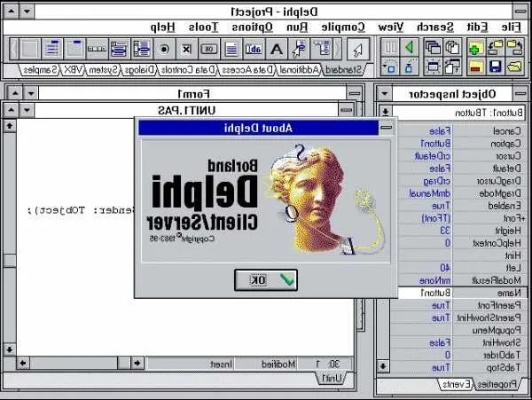Click the Modified indicator in editor status bar

pyautogui.click(x=278, y=364)
